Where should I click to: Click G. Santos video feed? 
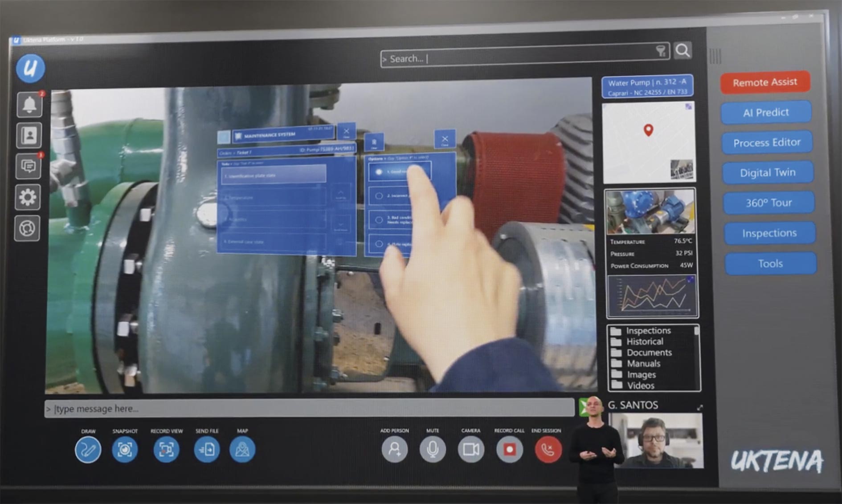coord(656,440)
